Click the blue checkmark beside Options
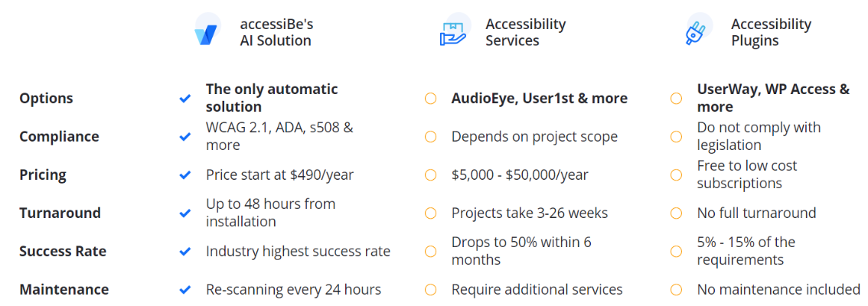The height and width of the screenshot is (306, 868). pyautogui.click(x=185, y=99)
